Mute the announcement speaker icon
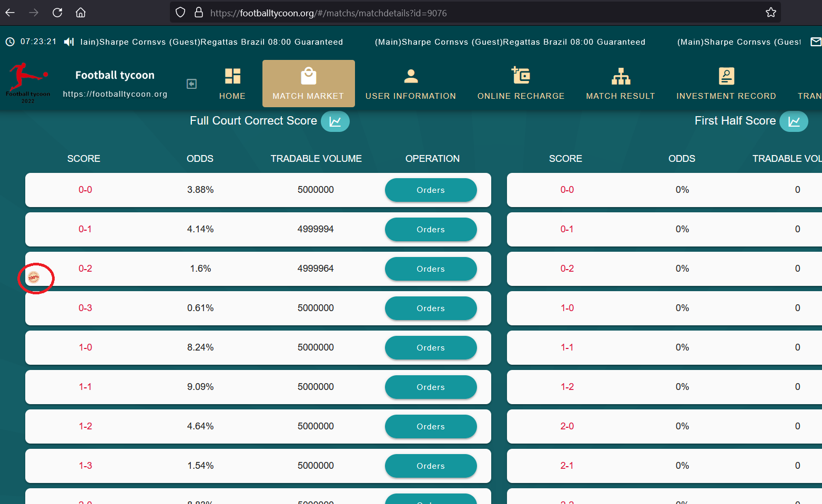This screenshot has height=504, width=822. pyautogui.click(x=69, y=42)
